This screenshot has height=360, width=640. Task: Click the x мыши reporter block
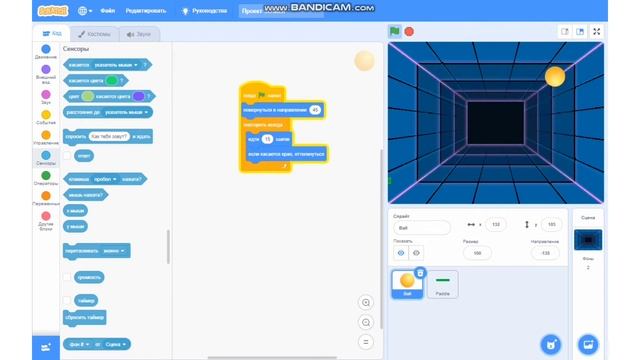click(76, 211)
